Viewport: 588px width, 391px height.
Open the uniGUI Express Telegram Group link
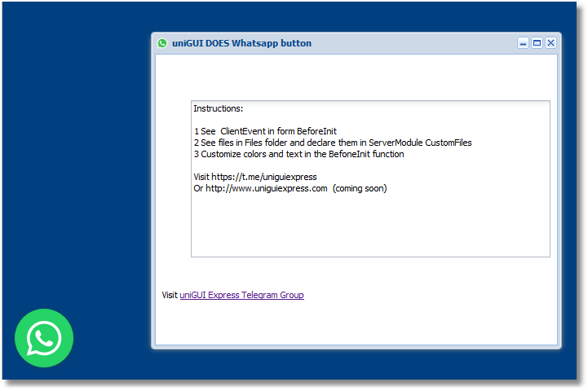point(242,295)
